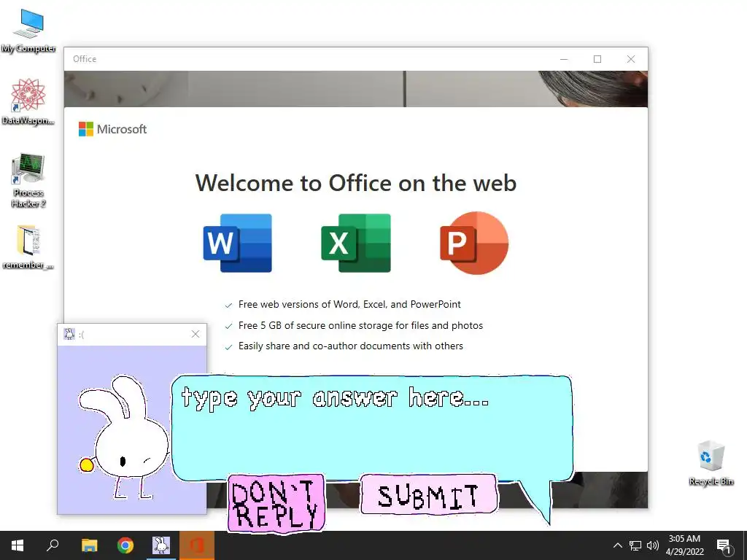Close the Office window
This screenshot has width=747, height=560.
point(631,59)
